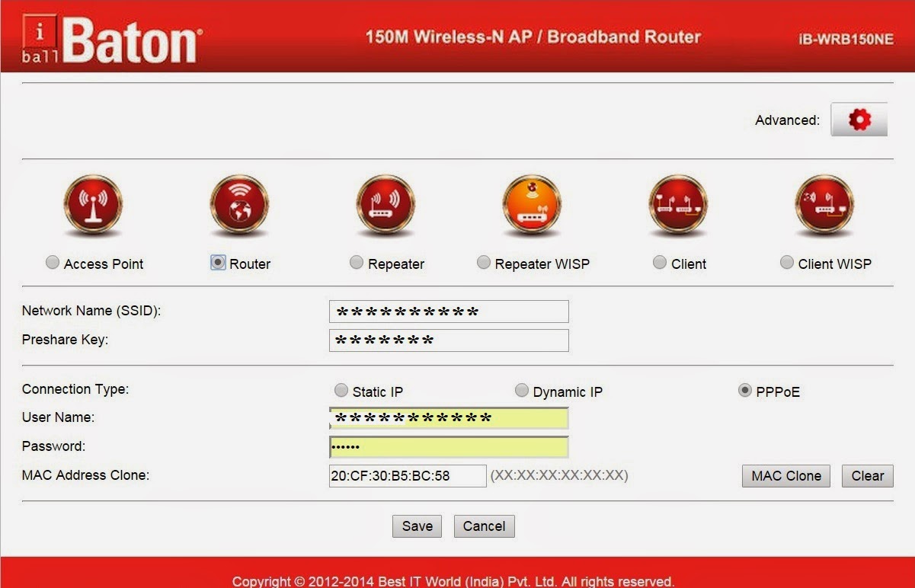Click the Client WISP mode icon
Viewport: 915px width, 588px height.
(824, 205)
